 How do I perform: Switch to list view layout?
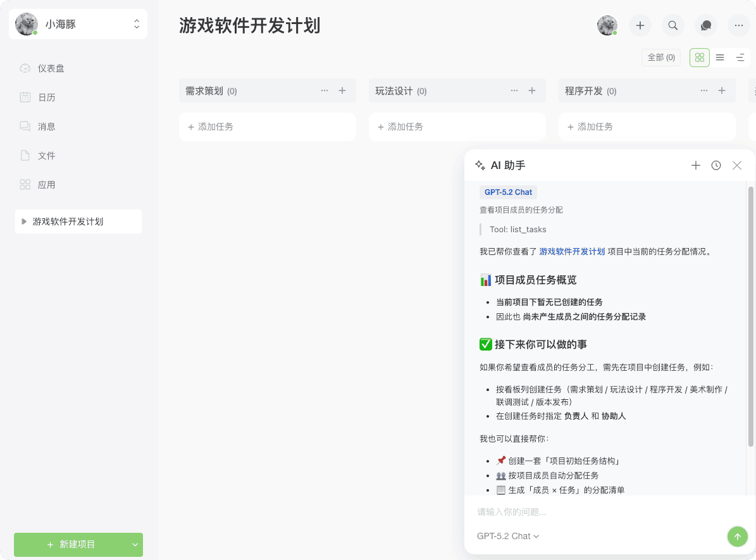[x=720, y=58]
